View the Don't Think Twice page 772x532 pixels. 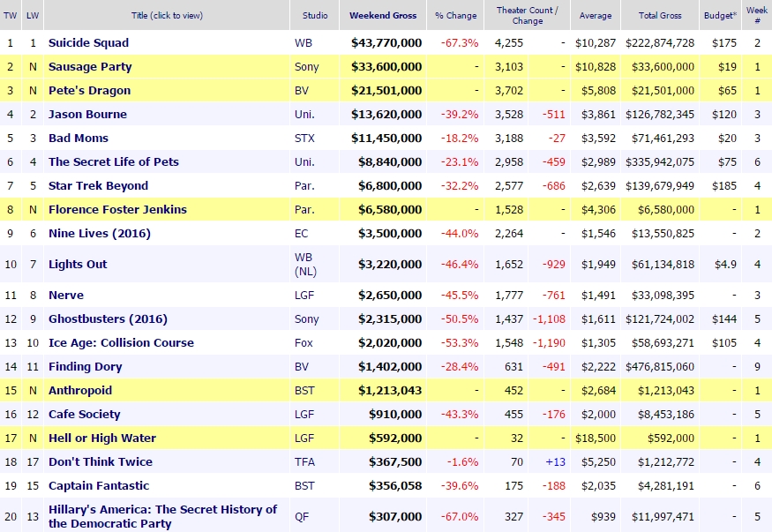pos(101,462)
